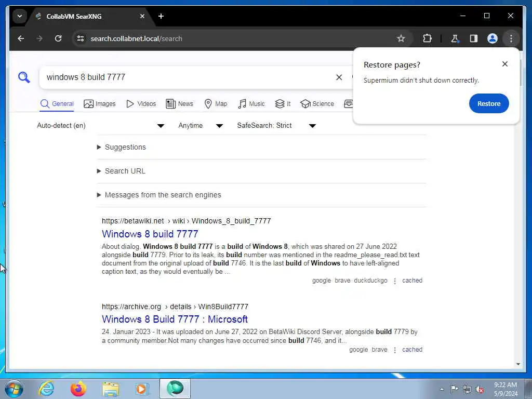
Task: Clear the search query with X
Action: [x=339, y=77]
